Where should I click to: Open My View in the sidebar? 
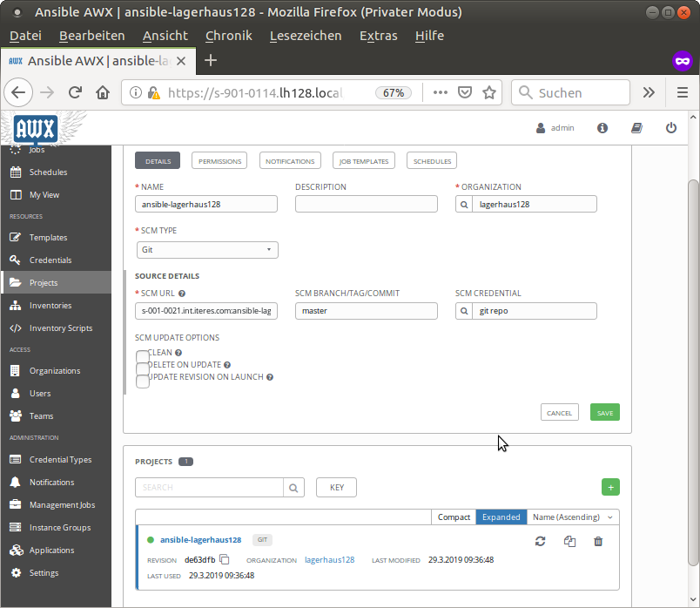(44, 195)
